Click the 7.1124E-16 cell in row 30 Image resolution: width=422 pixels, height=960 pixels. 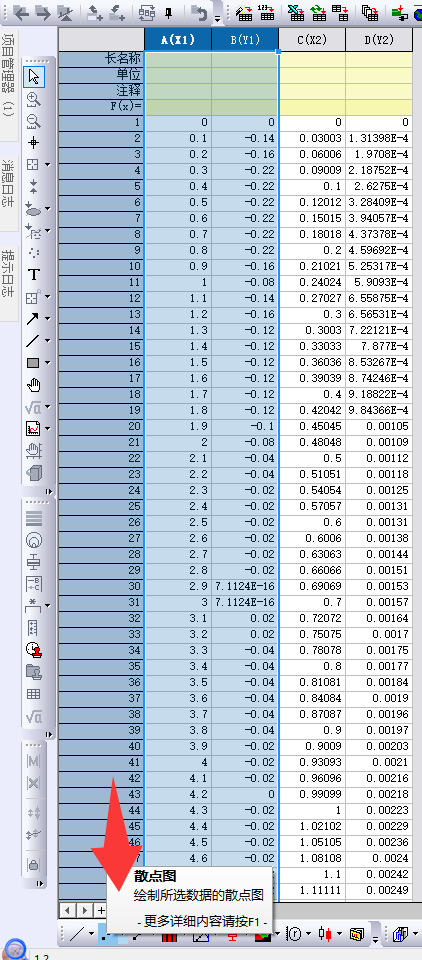click(245, 586)
